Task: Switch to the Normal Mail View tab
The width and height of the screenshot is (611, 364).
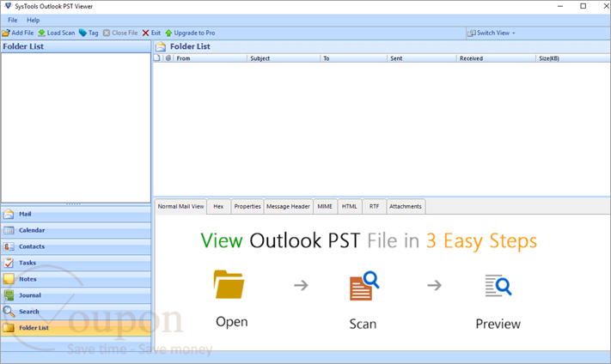Action: coord(180,206)
